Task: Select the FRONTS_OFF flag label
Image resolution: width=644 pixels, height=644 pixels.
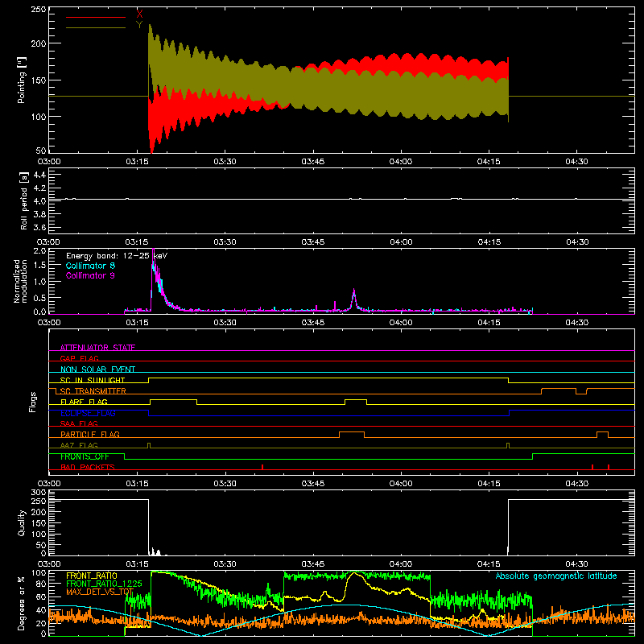Action: [x=85, y=456]
